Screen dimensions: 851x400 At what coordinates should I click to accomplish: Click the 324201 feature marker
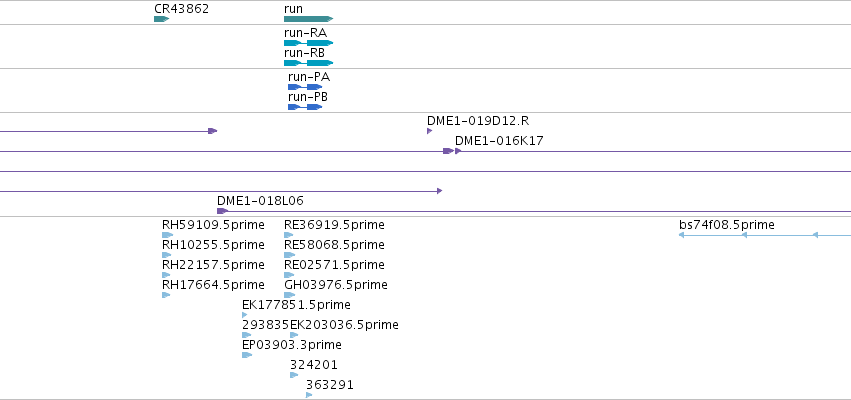pyautogui.click(x=294, y=375)
